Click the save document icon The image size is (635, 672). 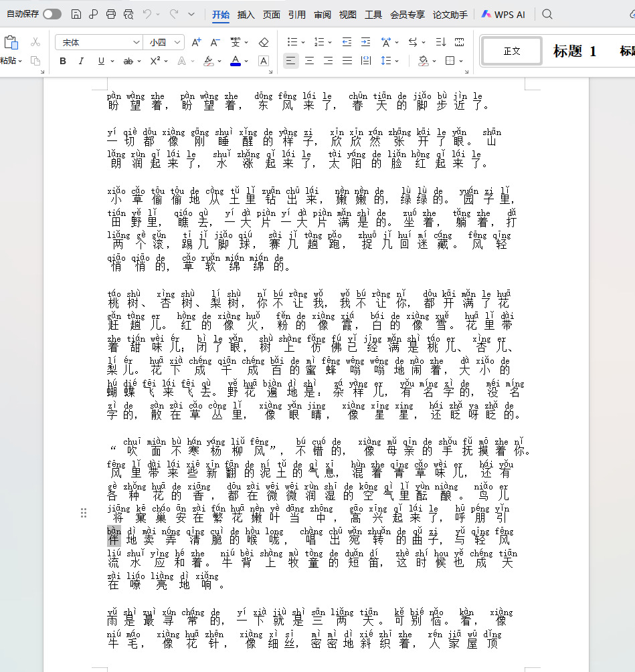76,14
